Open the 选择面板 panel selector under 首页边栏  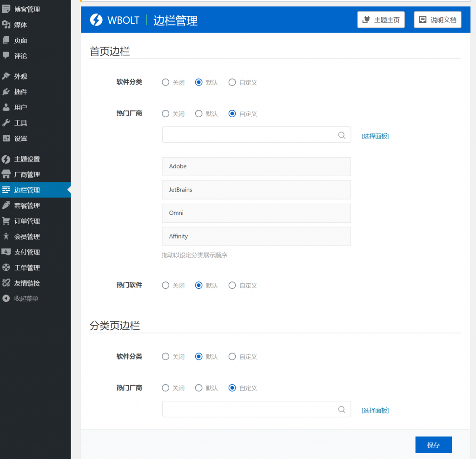click(x=375, y=136)
